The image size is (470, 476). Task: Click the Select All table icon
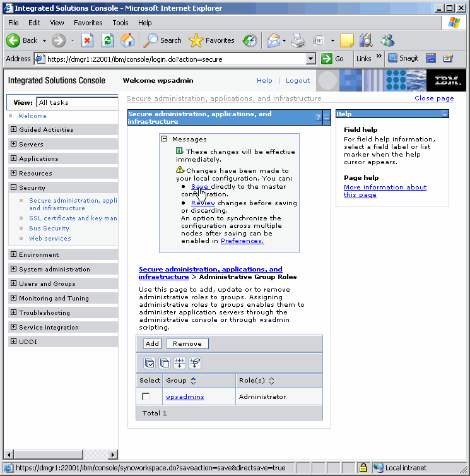150,362
